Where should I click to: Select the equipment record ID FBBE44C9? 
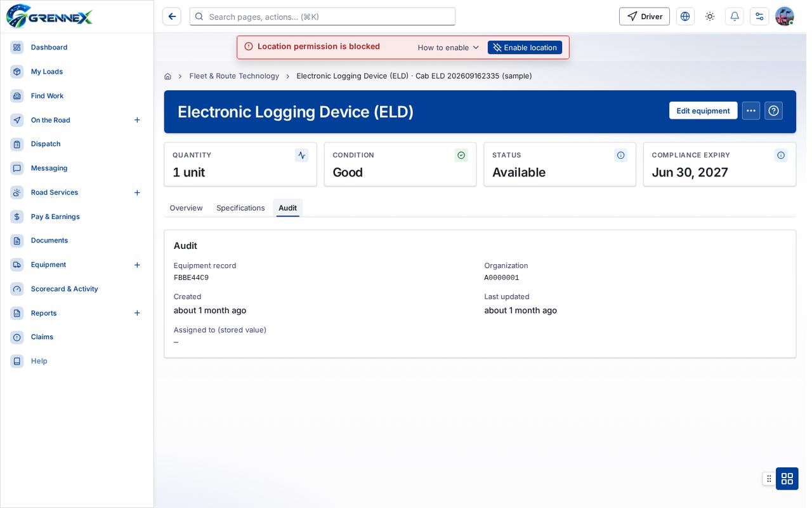click(x=191, y=278)
